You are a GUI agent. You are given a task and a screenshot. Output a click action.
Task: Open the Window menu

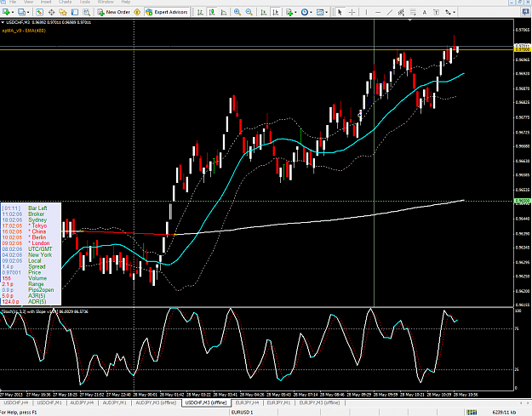tap(106, 2)
